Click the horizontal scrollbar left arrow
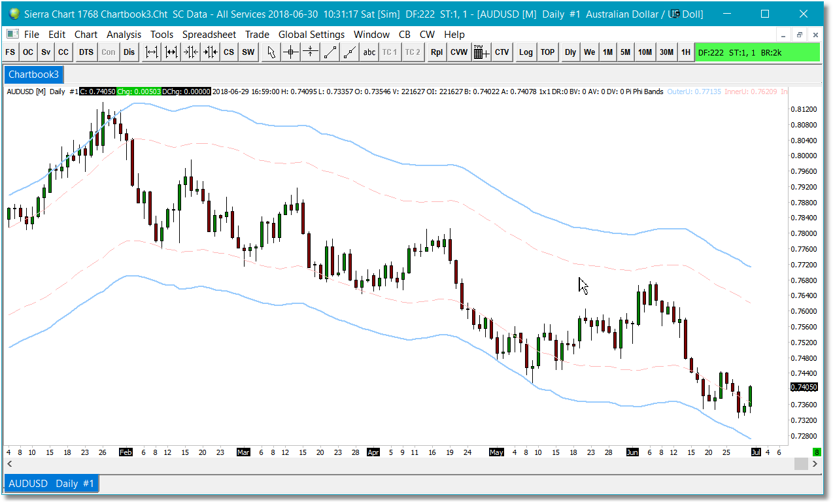The height and width of the screenshot is (504, 833). (9, 463)
